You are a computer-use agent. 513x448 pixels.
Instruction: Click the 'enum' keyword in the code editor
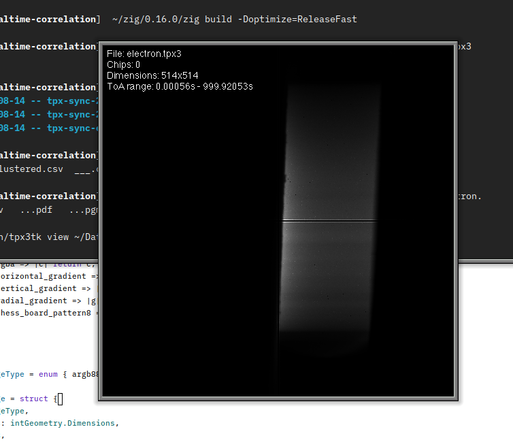[48, 374]
